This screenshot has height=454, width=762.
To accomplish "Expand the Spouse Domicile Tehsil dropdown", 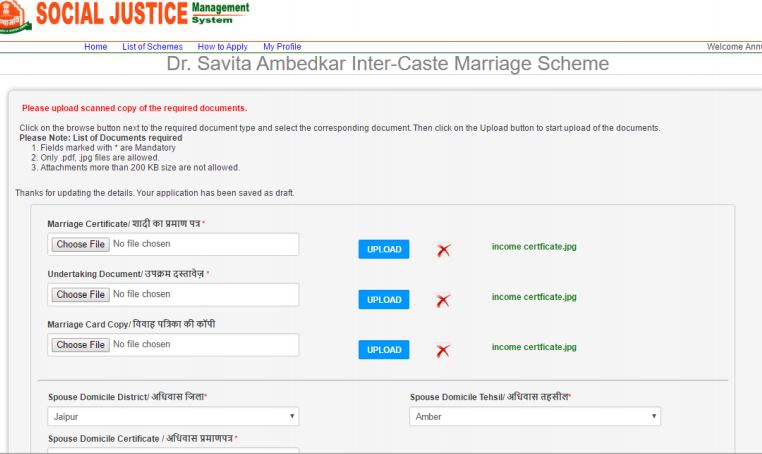I will click(535, 416).
